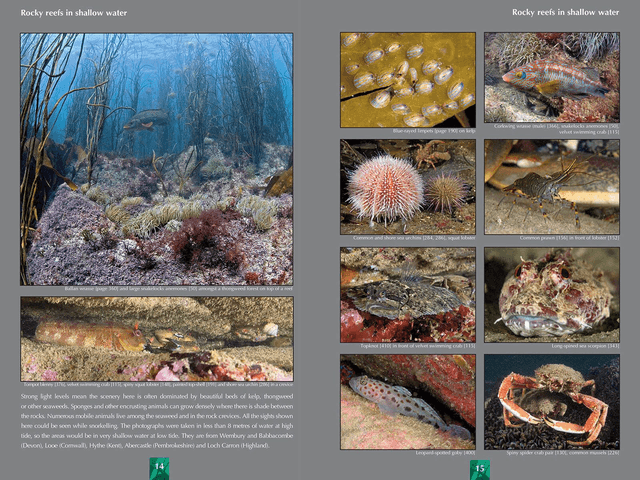The image size is (640, 480).
Task: Click the green page 14 marker
Action: [159, 467]
